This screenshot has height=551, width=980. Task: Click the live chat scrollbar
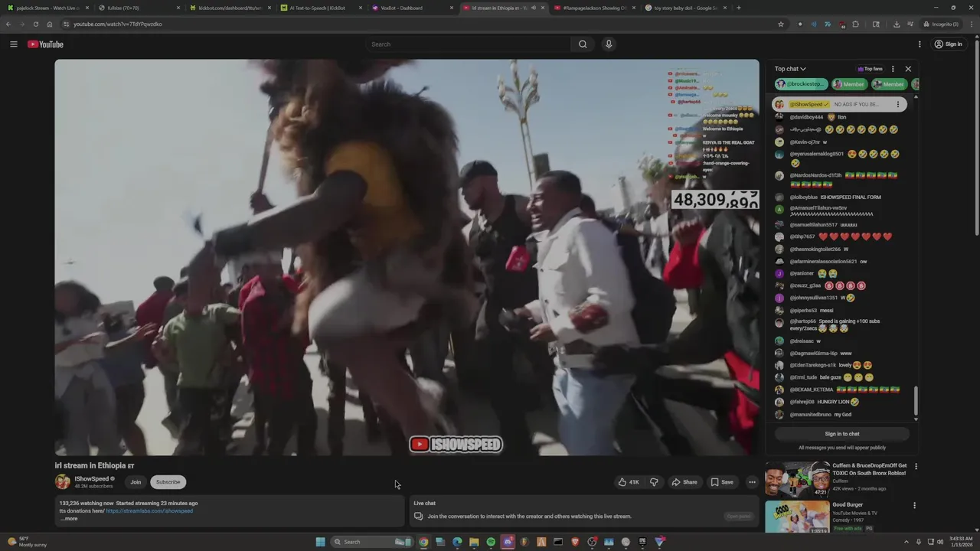click(916, 403)
